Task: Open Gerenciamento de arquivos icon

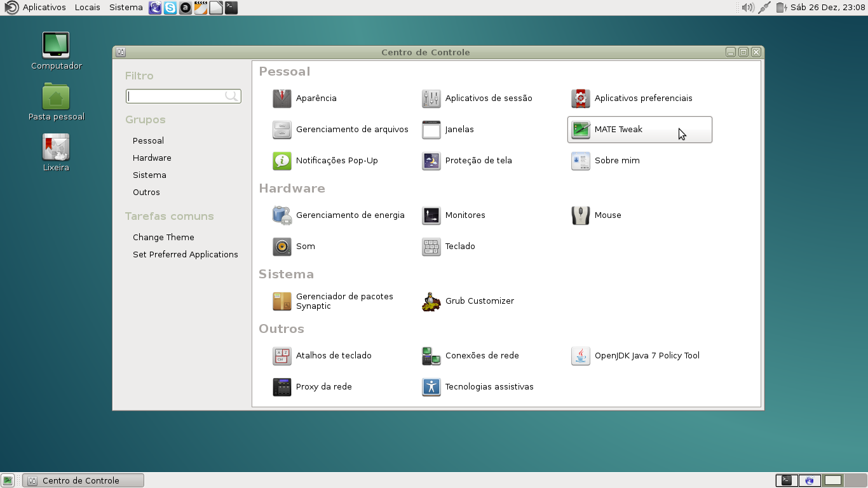Action: 282,130
